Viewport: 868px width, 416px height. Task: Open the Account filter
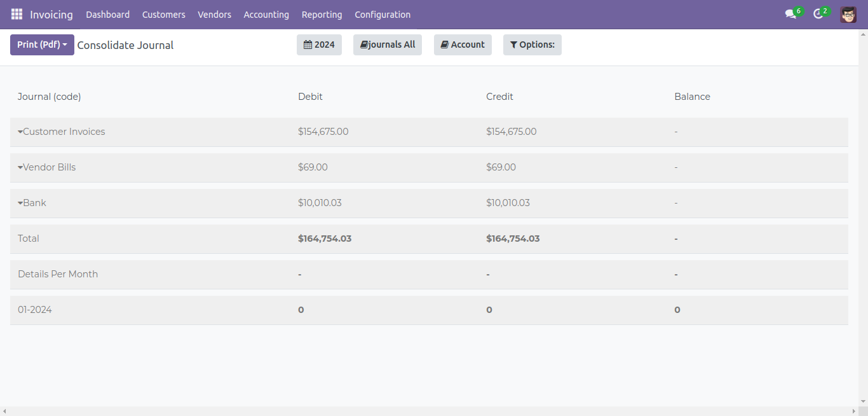click(x=463, y=45)
